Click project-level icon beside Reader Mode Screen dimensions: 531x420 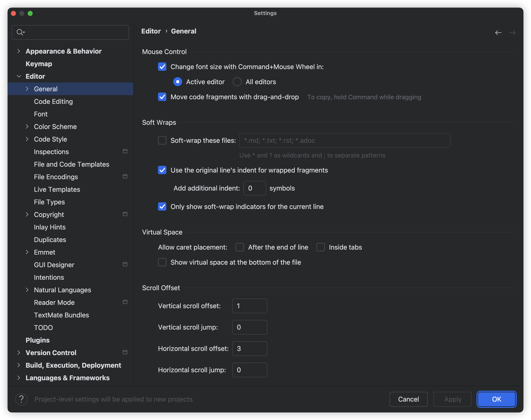(x=125, y=302)
